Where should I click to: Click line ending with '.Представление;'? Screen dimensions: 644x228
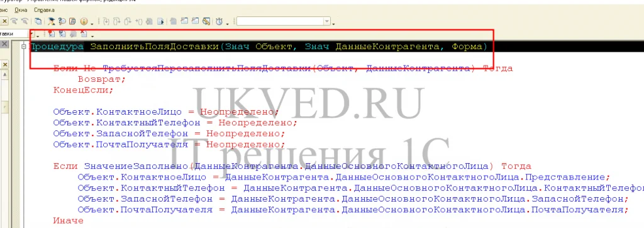pos(344,177)
